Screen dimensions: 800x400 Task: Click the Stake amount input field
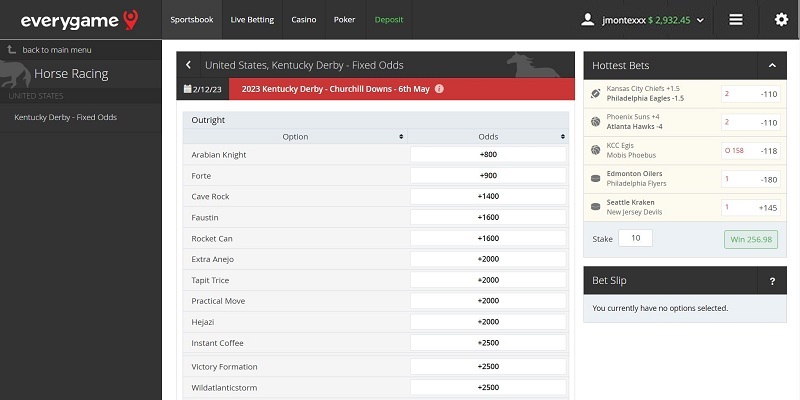[635, 238]
